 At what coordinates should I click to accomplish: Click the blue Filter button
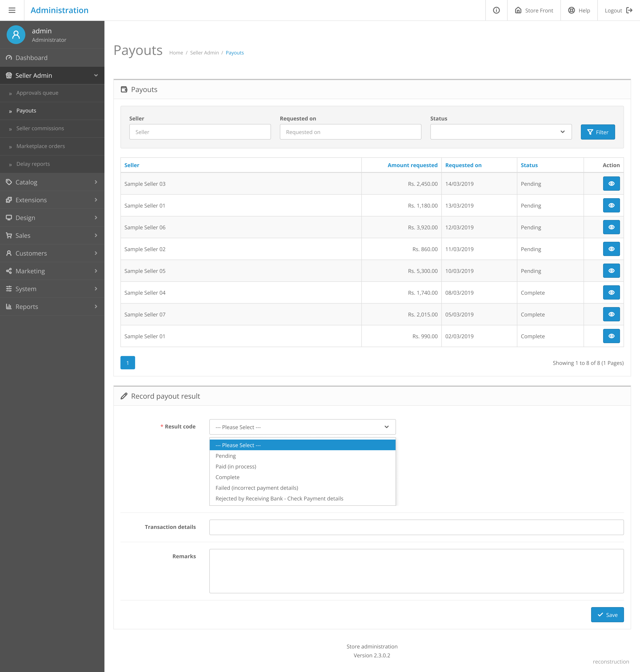pos(598,132)
